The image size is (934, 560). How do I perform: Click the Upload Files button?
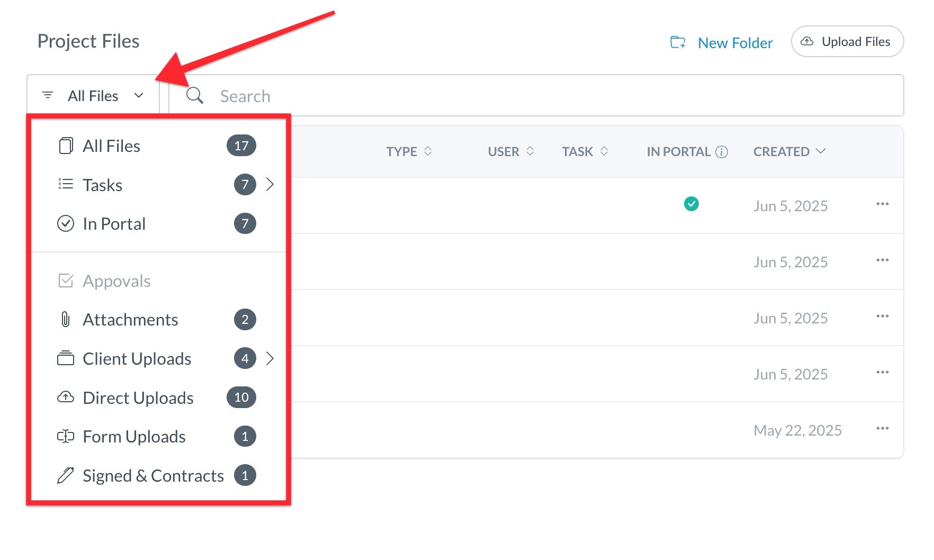click(x=847, y=42)
